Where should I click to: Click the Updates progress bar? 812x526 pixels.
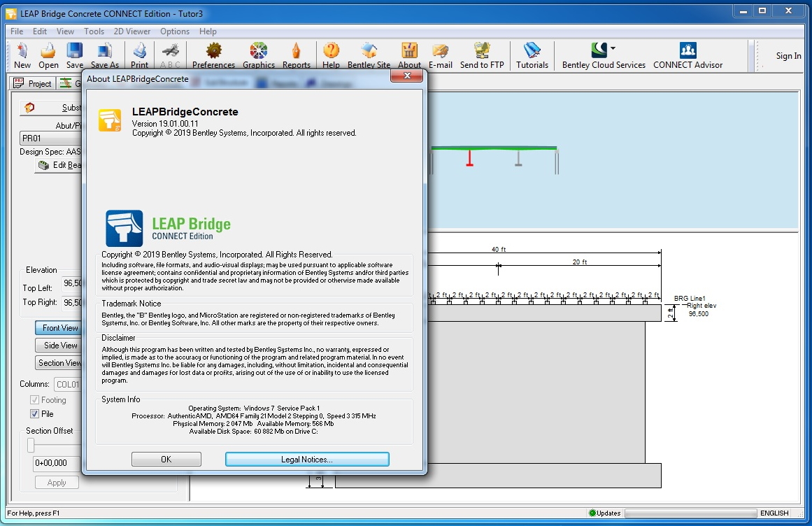pyautogui.click(x=690, y=513)
